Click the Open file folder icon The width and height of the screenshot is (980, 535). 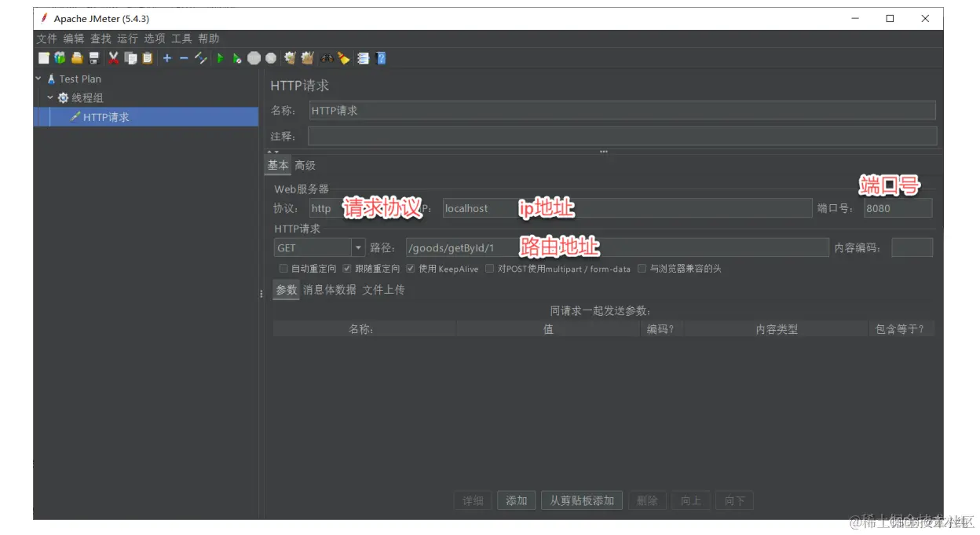[77, 58]
